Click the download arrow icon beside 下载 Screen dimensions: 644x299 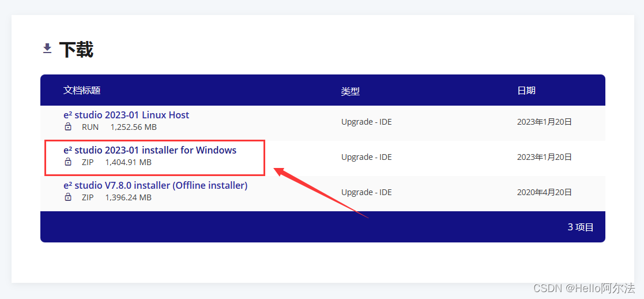pos(47,48)
